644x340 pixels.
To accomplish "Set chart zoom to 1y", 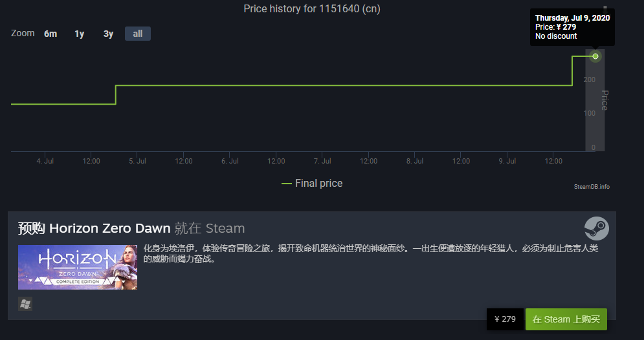I will (x=79, y=34).
